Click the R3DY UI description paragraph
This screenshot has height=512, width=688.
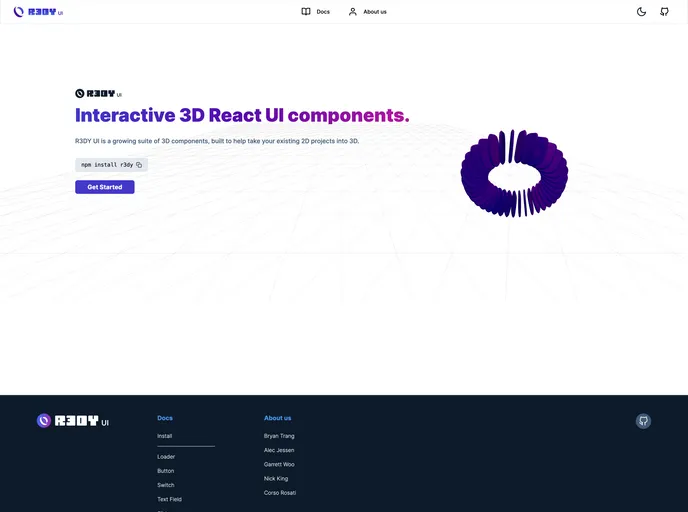[x=217, y=141]
